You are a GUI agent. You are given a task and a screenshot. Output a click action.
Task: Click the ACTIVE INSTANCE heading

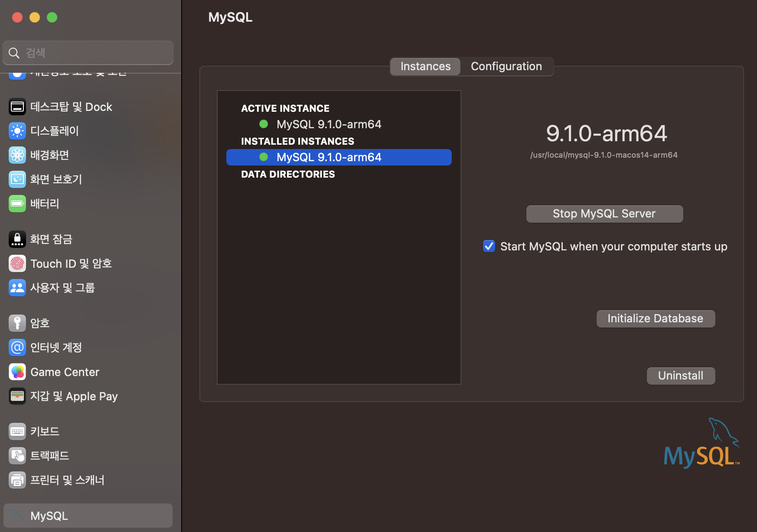click(x=285, y=108)
